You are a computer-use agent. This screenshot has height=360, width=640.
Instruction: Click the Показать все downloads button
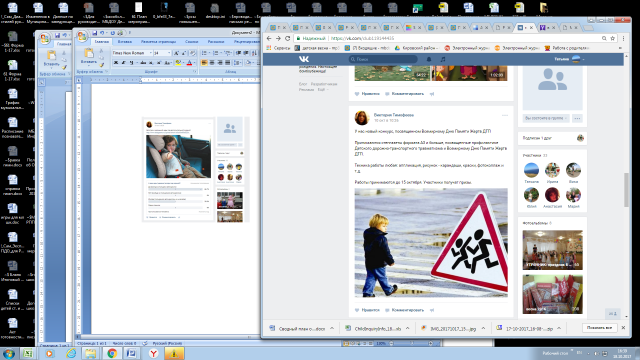(599, 328)
